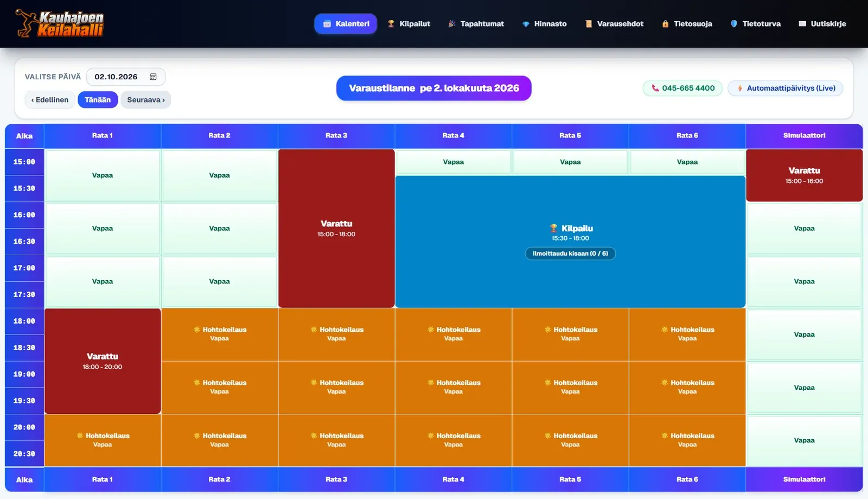Click the lightning icon beside Automaattipäivitys
The height and width of the screenshot is (499, 868).
pos(740,88)
